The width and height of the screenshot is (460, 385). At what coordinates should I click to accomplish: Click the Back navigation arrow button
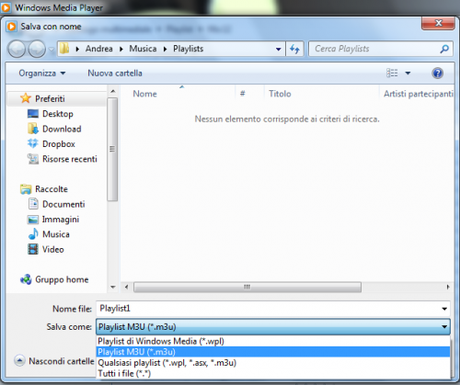tap(16, 49)
